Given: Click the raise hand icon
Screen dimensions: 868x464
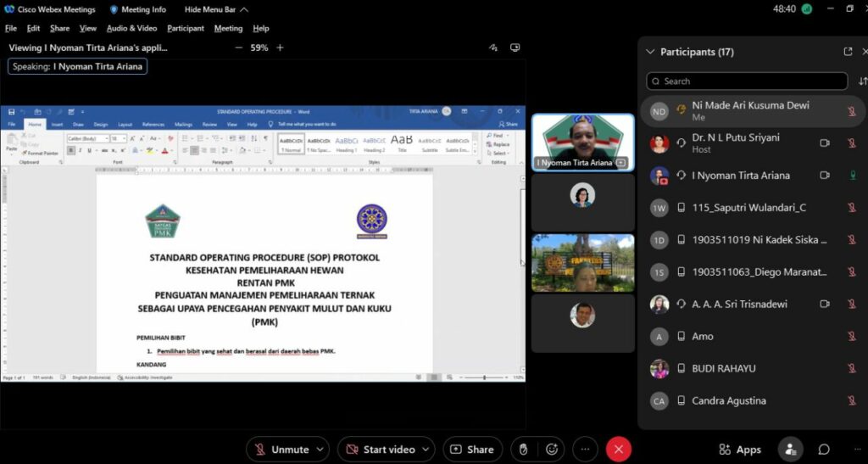Looking at the screenshot, I should point(523,450).
